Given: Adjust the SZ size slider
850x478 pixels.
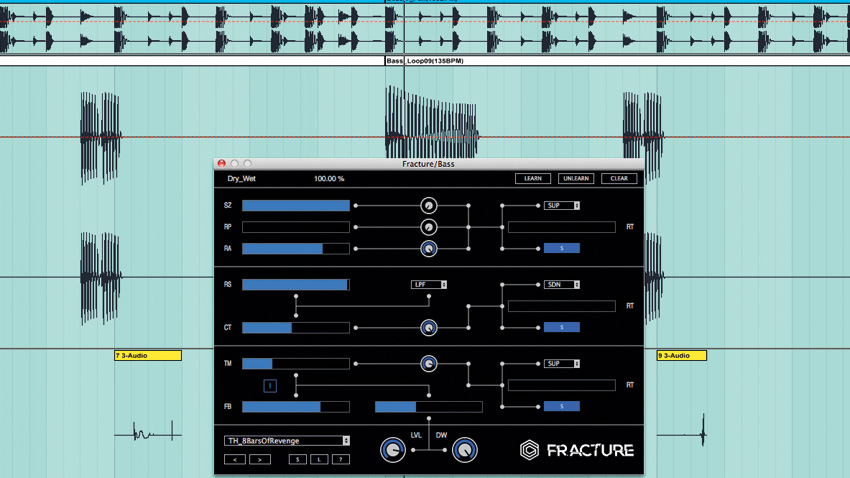Looking at the screenshot, I should coord(295,205).
